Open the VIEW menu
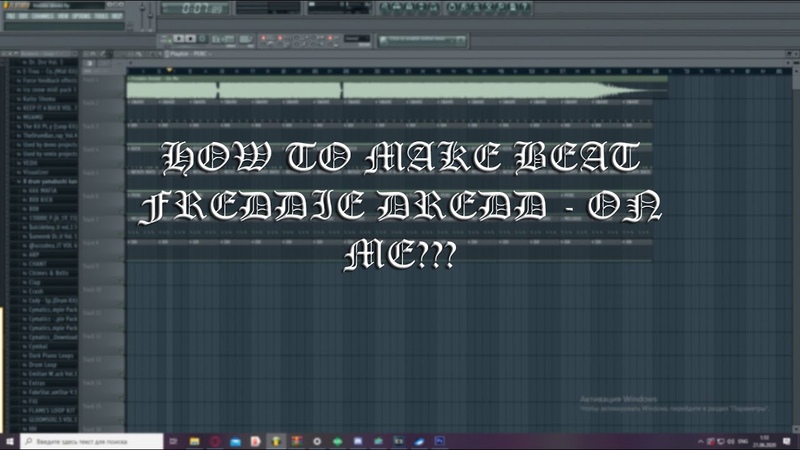Screen dimensions: 800x450 click(63, 16)
